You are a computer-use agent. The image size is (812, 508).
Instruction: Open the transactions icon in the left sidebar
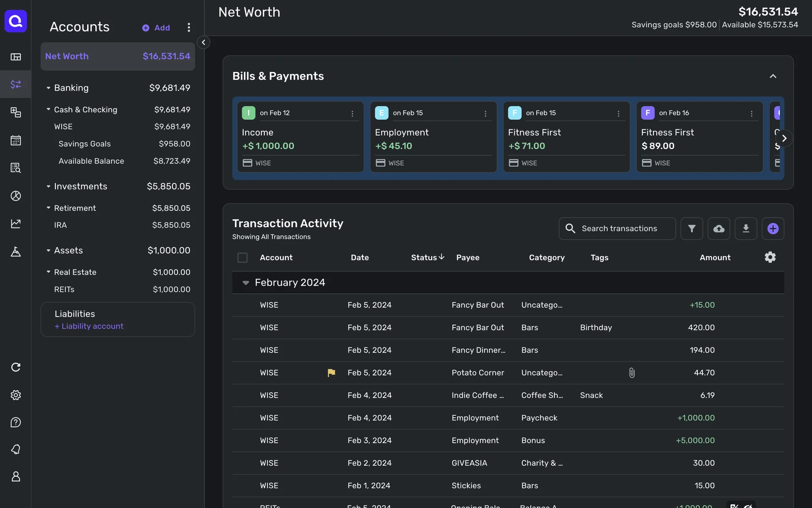click(16, 84)
